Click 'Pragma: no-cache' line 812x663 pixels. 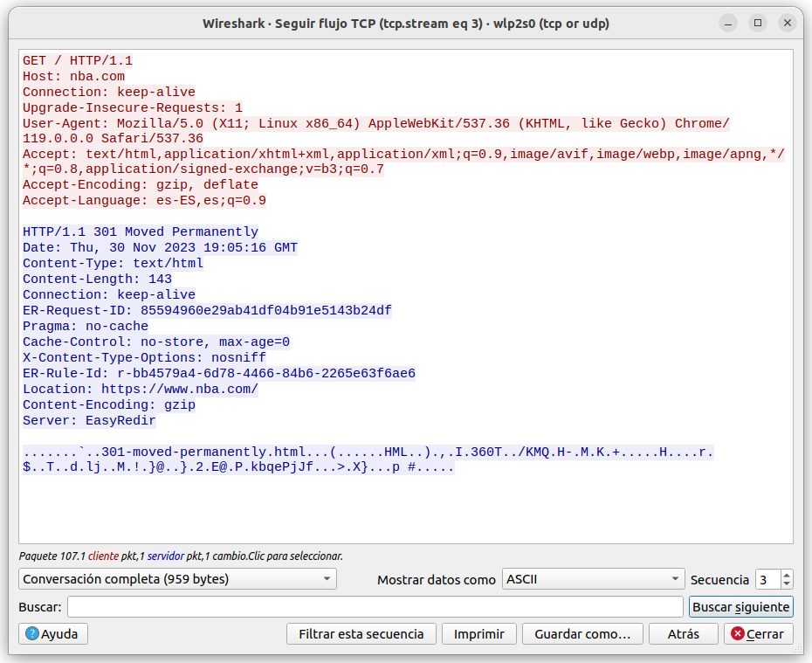pos(86,326)
